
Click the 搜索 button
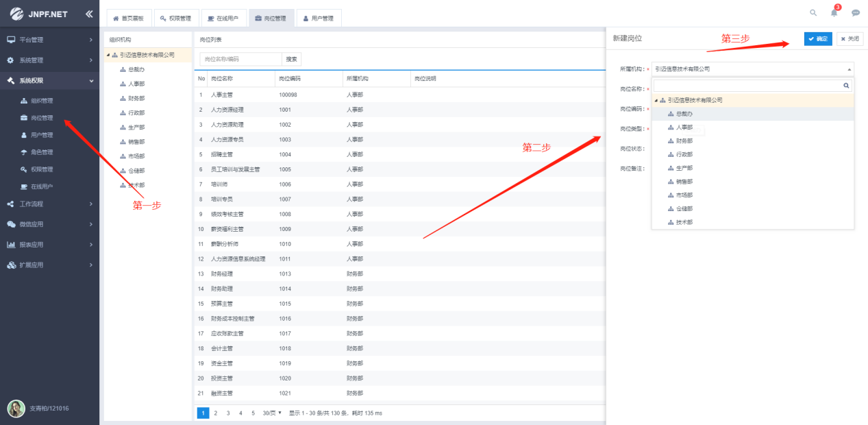coord(292,60)
